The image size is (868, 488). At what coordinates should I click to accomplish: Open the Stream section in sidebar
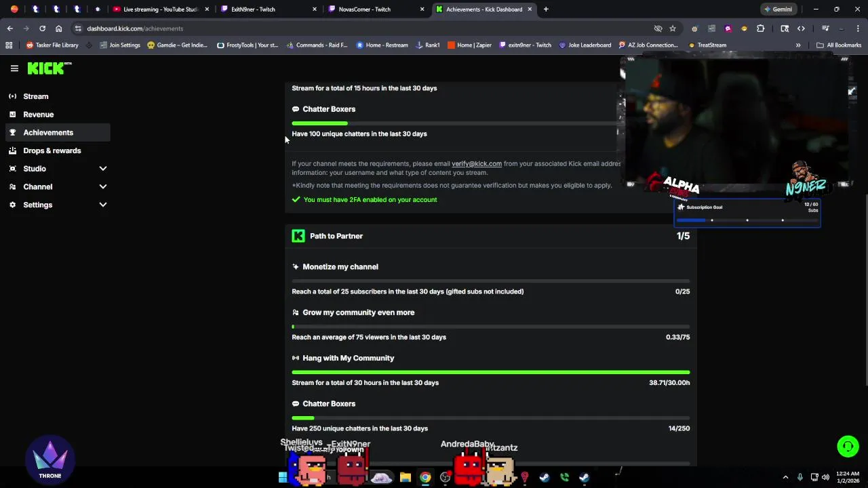[36, 96]
